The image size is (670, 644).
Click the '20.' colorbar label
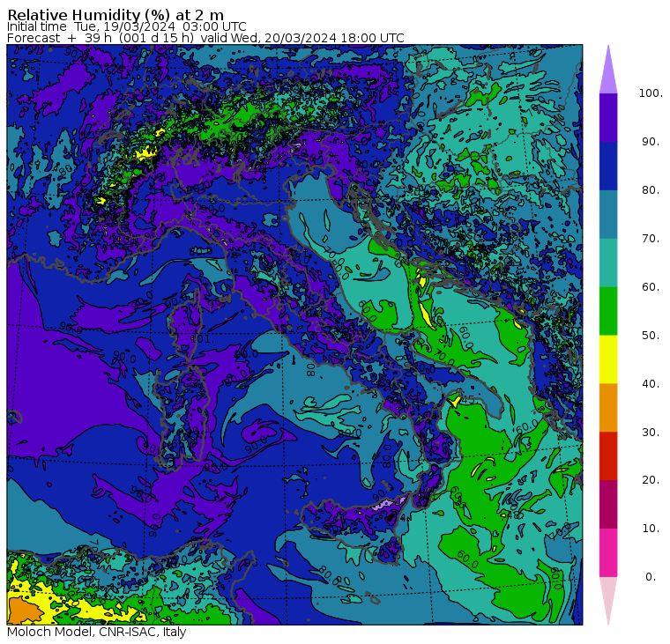tap(651, 480)
